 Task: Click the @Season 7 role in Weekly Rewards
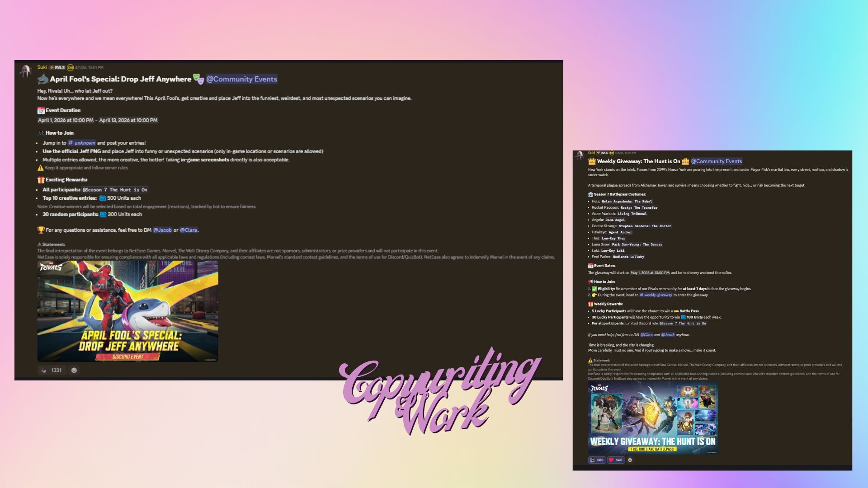point(683,324)
